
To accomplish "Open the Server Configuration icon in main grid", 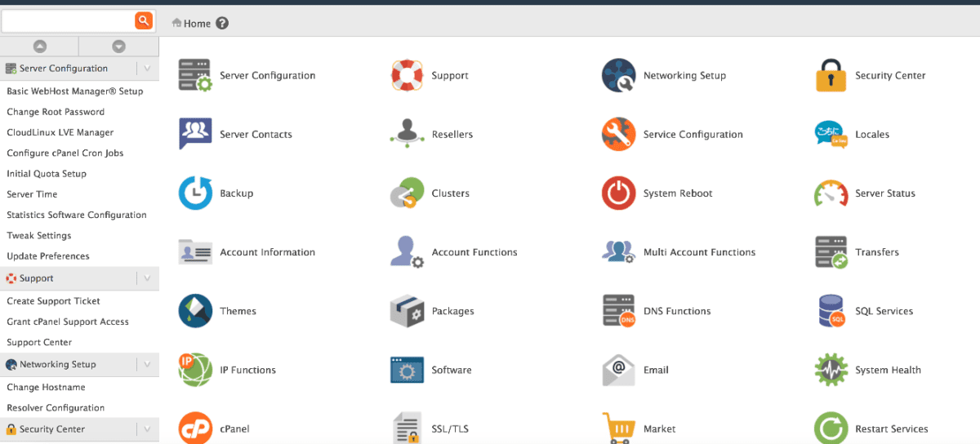I will 195,75.
